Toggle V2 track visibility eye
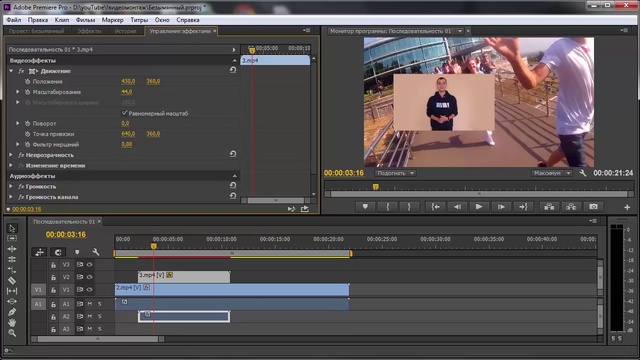 89,277
